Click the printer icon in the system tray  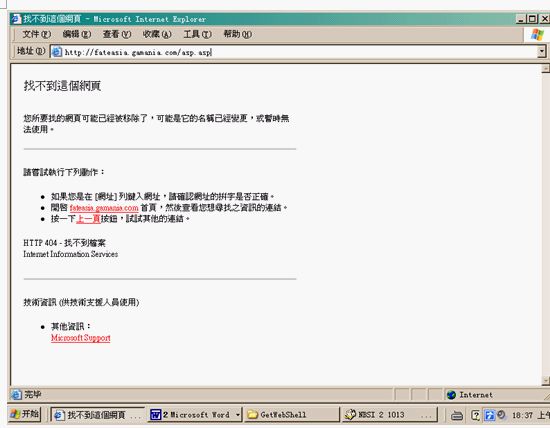(456, 415)
